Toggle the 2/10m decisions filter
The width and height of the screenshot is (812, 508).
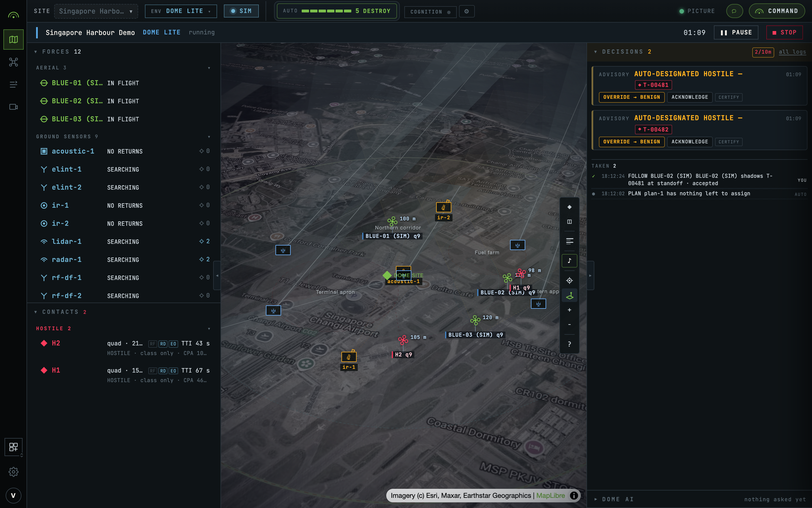(763, 52)
